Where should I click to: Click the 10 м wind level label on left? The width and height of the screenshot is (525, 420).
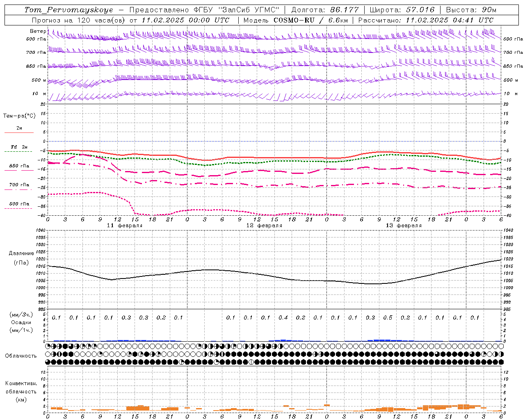pos(39,94)
